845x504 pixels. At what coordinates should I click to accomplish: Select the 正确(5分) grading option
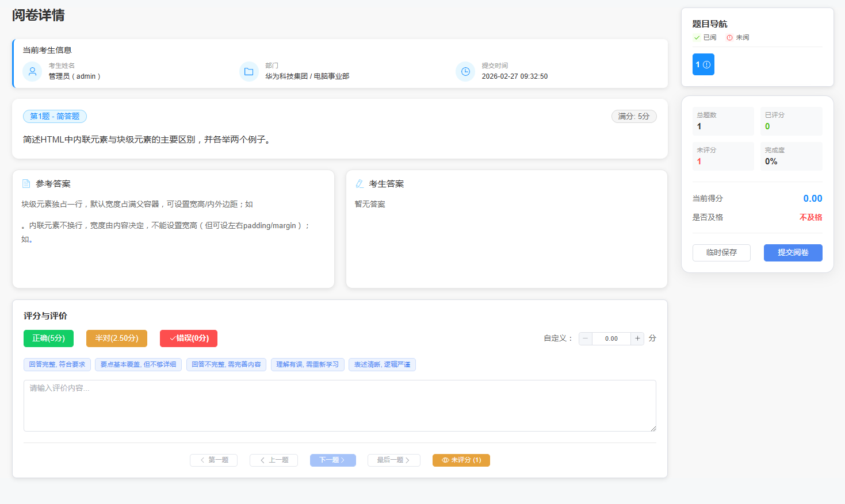click(48, 338)
